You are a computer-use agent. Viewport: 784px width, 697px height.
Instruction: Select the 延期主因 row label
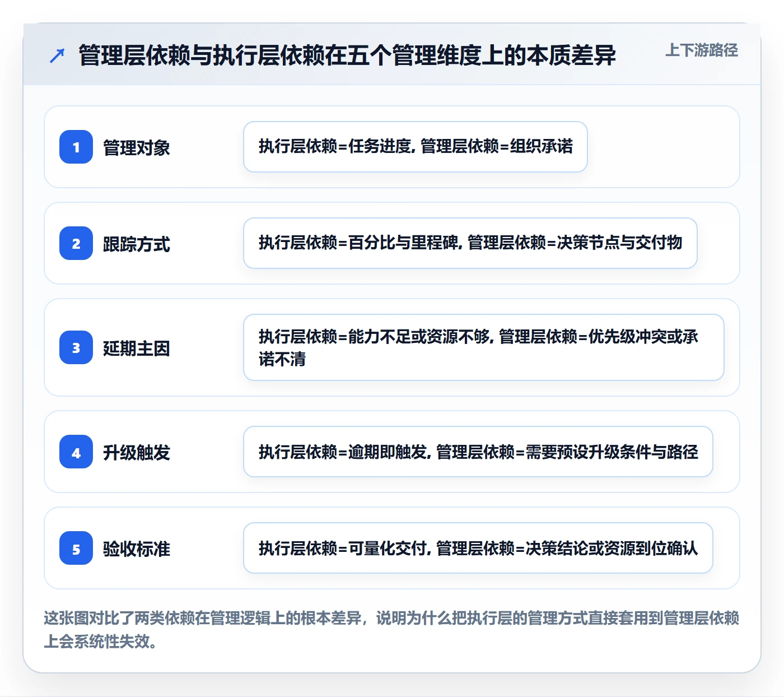[137, 348]
